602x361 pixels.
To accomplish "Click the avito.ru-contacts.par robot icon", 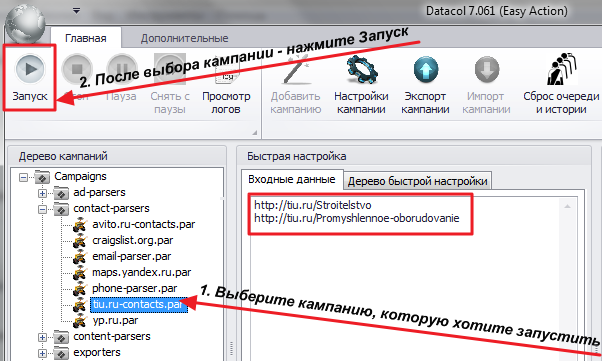I will (80, 225).
